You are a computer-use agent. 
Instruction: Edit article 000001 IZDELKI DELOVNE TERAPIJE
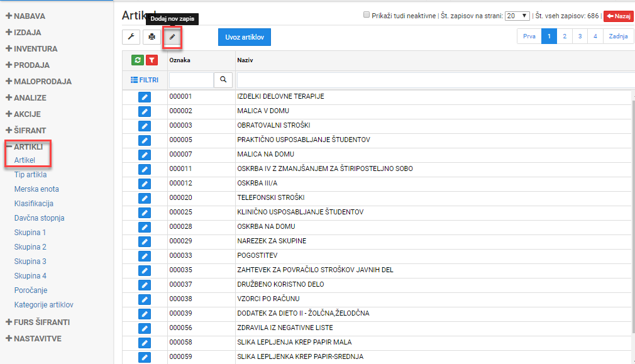[145, 97]
